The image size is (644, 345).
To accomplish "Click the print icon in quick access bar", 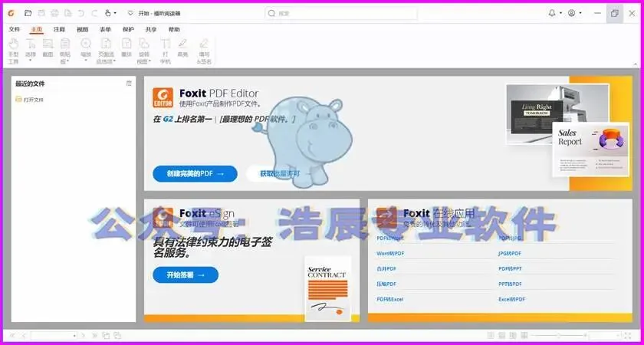I will click(54, 13).
